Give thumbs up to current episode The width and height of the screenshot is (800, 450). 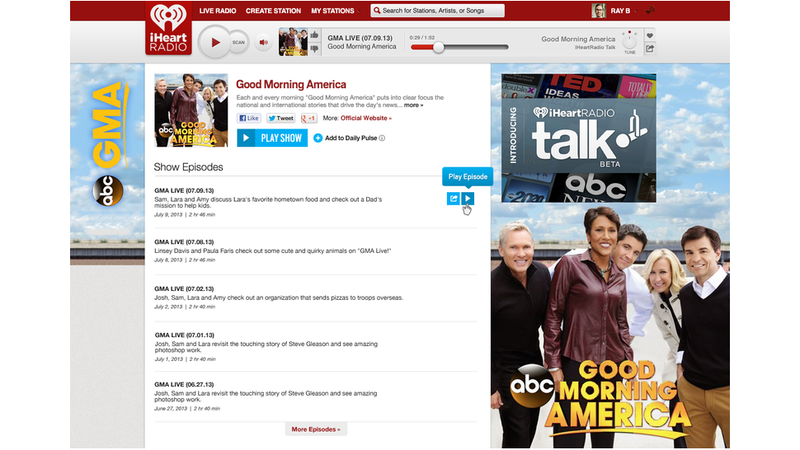(314, 35)
